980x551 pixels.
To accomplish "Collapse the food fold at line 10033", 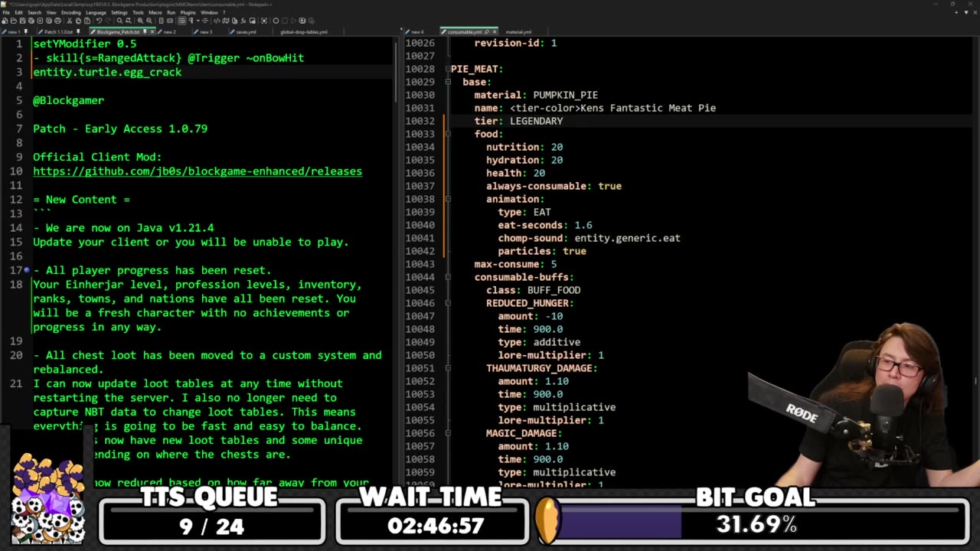I will coord(447,134).
